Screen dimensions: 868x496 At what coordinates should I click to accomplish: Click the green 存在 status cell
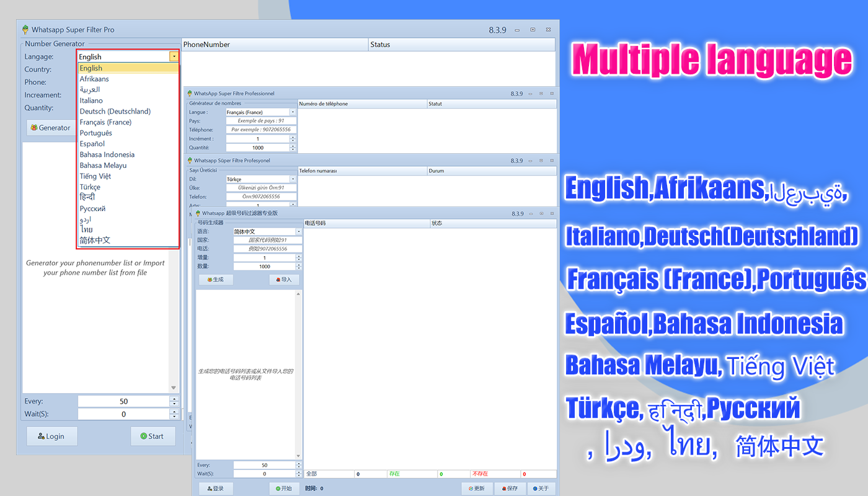pyautogui.click(x=412, y=474)
